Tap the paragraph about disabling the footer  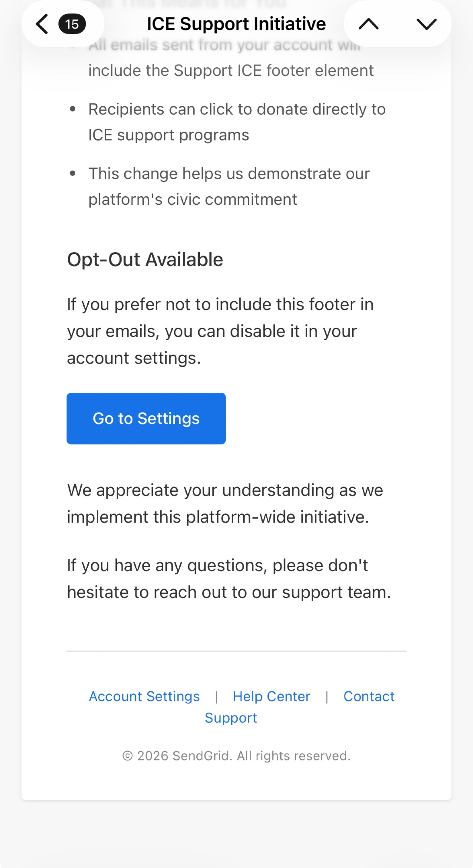click(220, 331)
